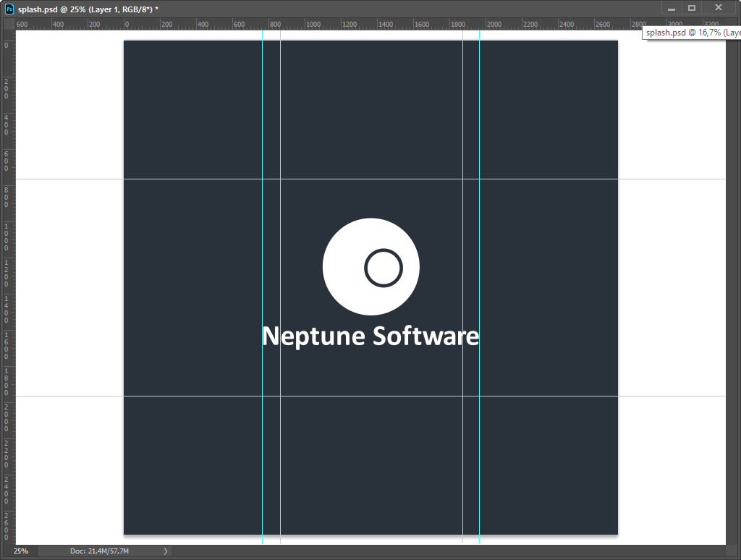Screen dimensions: 741x560
Task: Click the 25% zoom level field
Action: 22,551
